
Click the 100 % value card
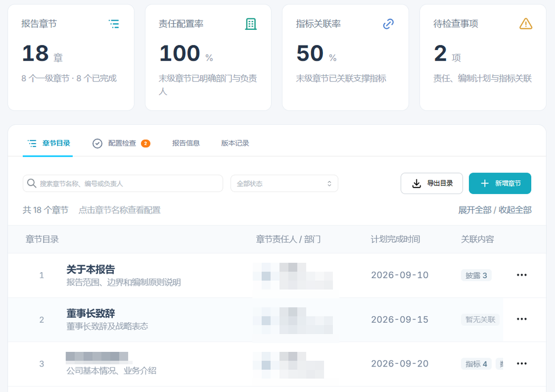tap(186, 54)
